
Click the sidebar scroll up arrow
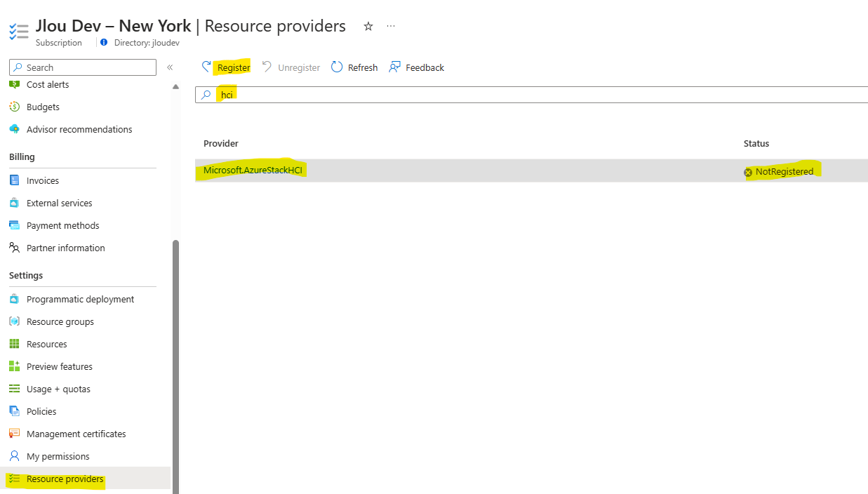click(x=175, y=86)
